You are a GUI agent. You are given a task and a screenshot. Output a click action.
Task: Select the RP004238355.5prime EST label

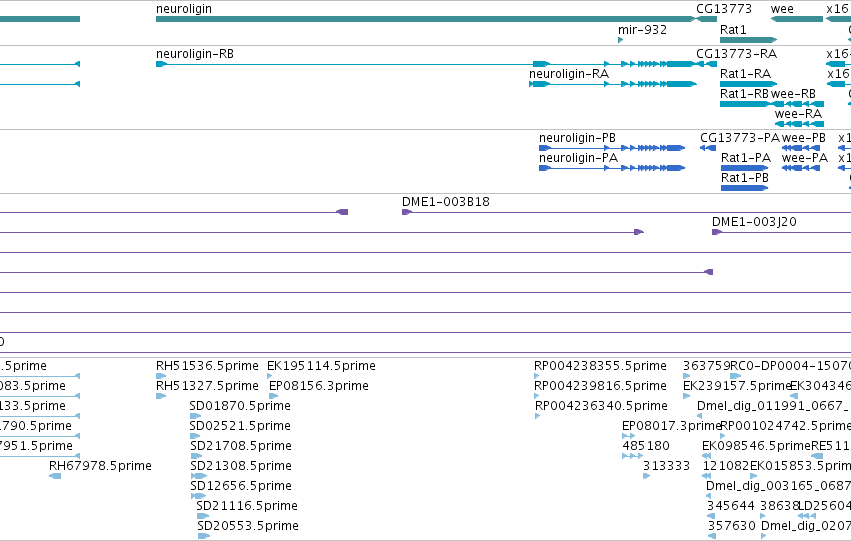click(x=600, y=366)
